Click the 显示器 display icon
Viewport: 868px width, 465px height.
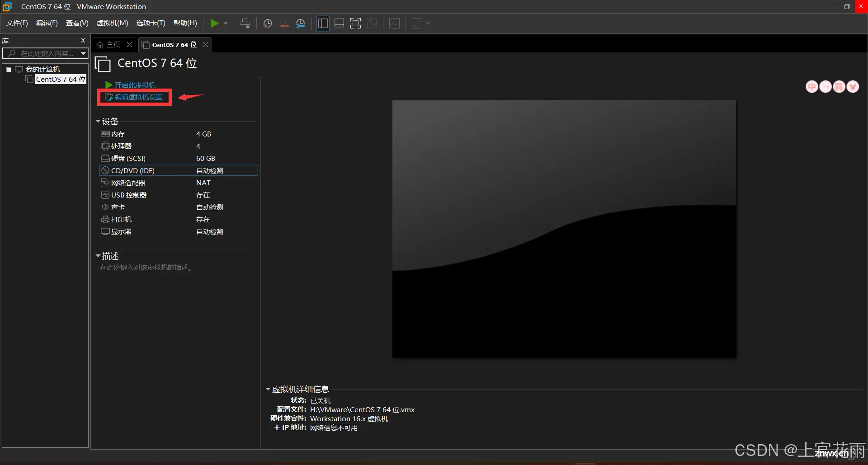tap(105, 231)
